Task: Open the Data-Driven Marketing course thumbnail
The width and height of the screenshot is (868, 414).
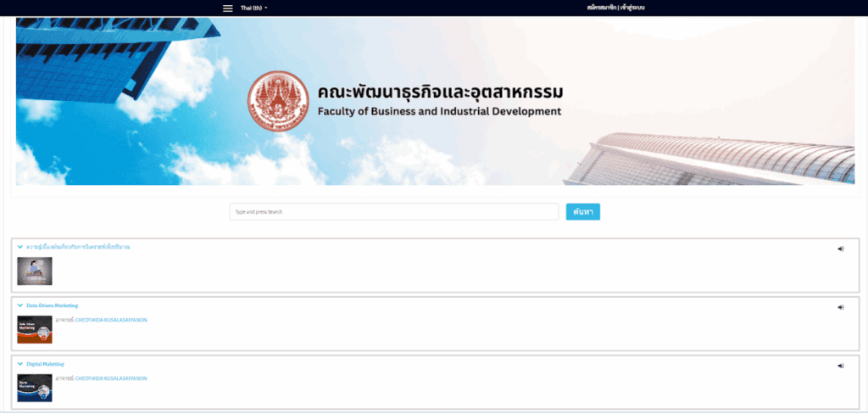Action: 35,329
